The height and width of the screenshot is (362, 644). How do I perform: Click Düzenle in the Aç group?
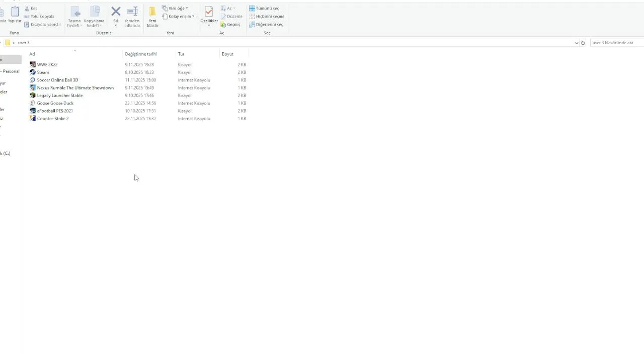pos(231,17)
